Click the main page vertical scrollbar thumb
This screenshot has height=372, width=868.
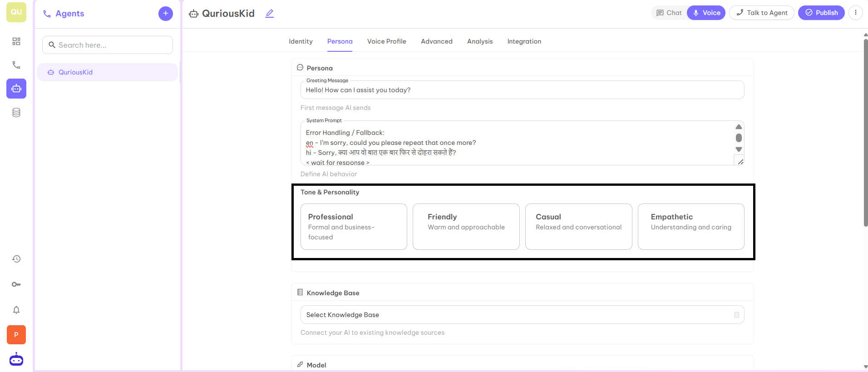[866, 133]
